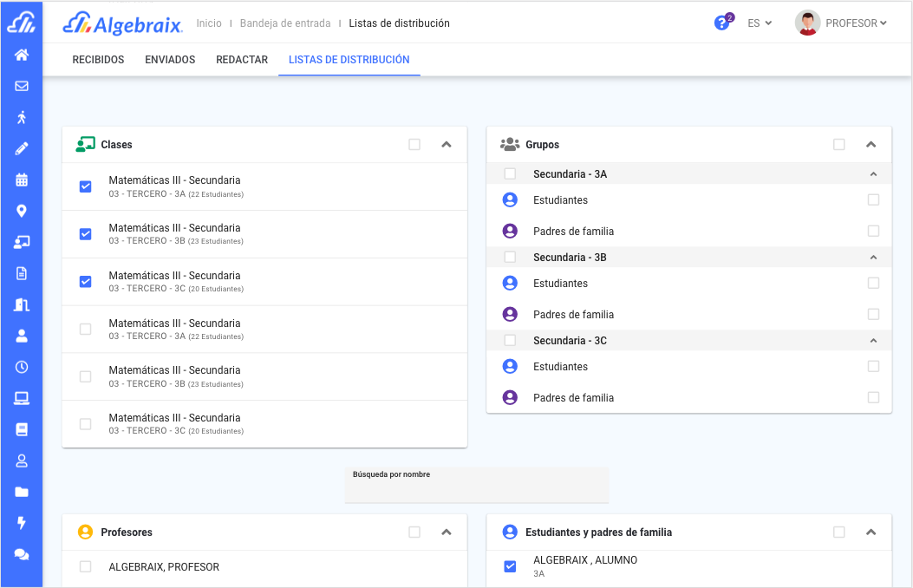Go to Bandeja de entrada breadcrumb link

tap(286, 23)
